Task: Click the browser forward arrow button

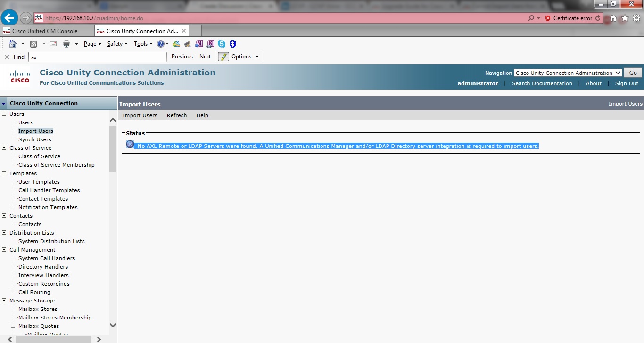Action: [26, 18]
